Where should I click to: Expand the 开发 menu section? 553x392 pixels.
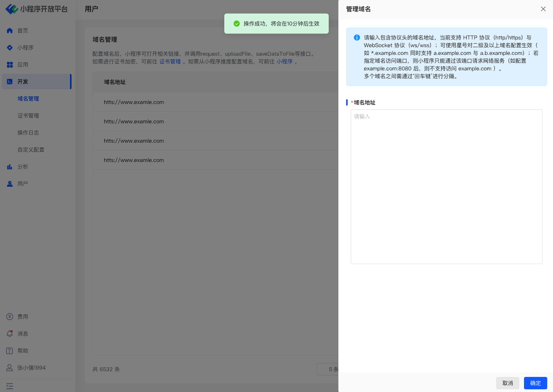coord(36,82)
